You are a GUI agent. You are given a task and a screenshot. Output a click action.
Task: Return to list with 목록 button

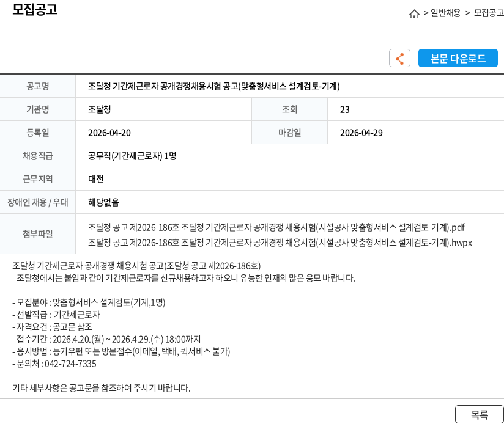click(x=480, y=414)
